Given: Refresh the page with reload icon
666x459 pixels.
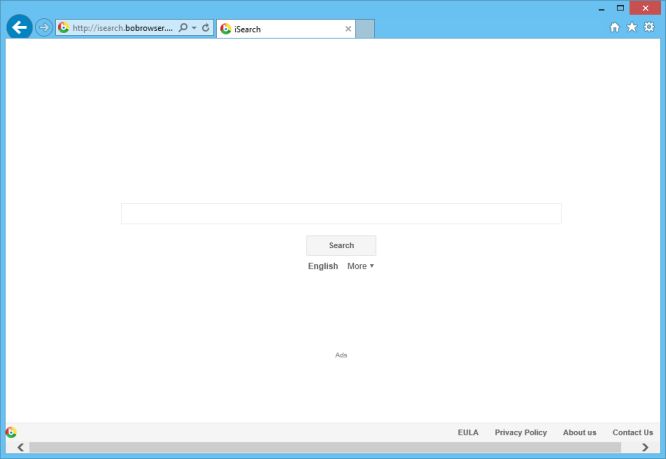Looking at the screenshot, I should coord(206,28).
